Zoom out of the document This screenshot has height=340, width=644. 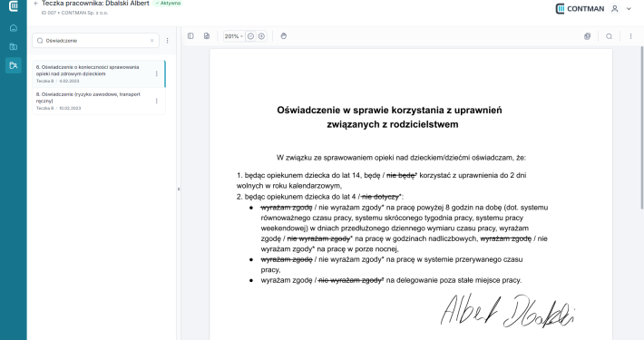250,36
